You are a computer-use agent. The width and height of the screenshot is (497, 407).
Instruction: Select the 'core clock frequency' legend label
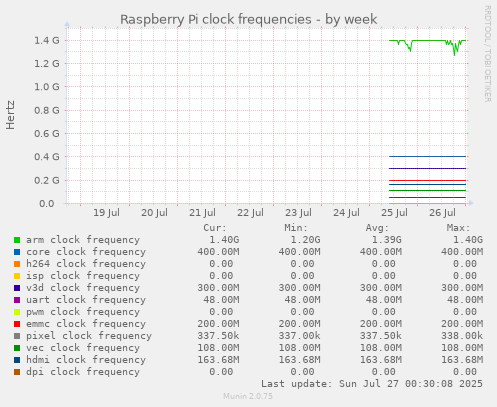tap(86, 252)
